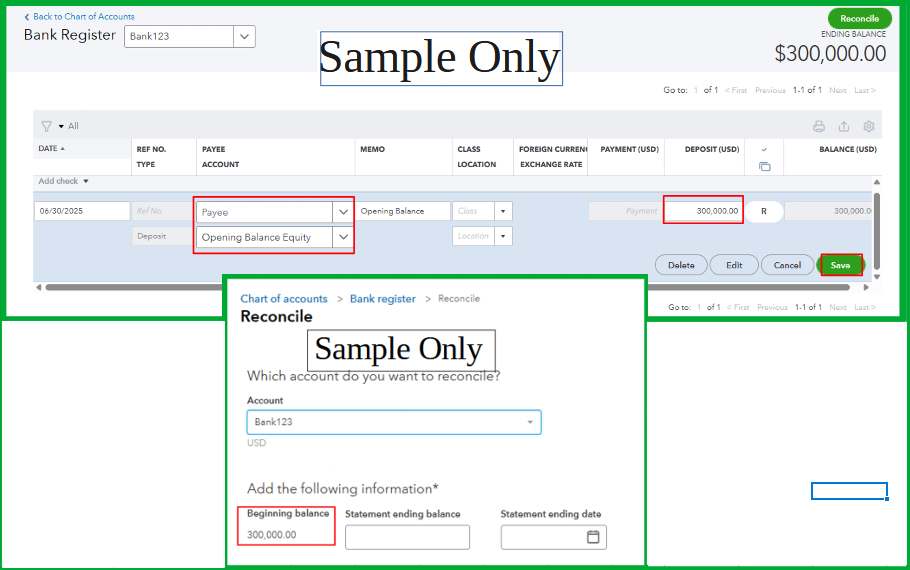Click the date field 06/30/2025

click(82, 211)
